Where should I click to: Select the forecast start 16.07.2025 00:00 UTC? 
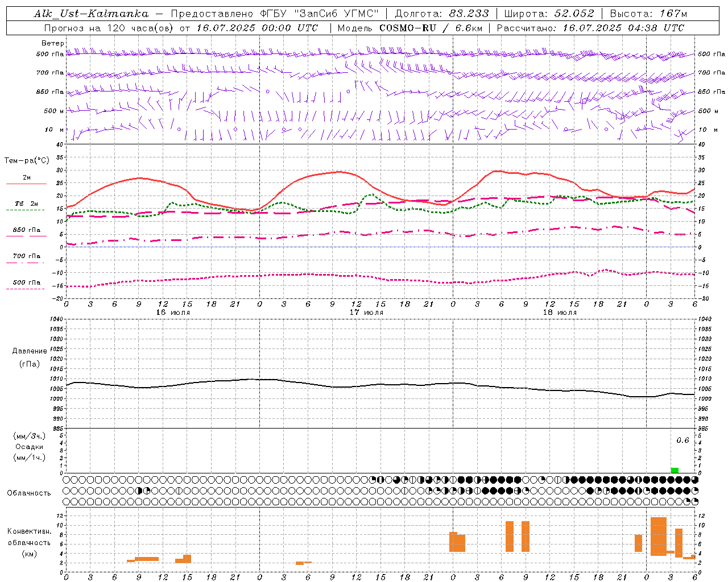pos(257,28)
